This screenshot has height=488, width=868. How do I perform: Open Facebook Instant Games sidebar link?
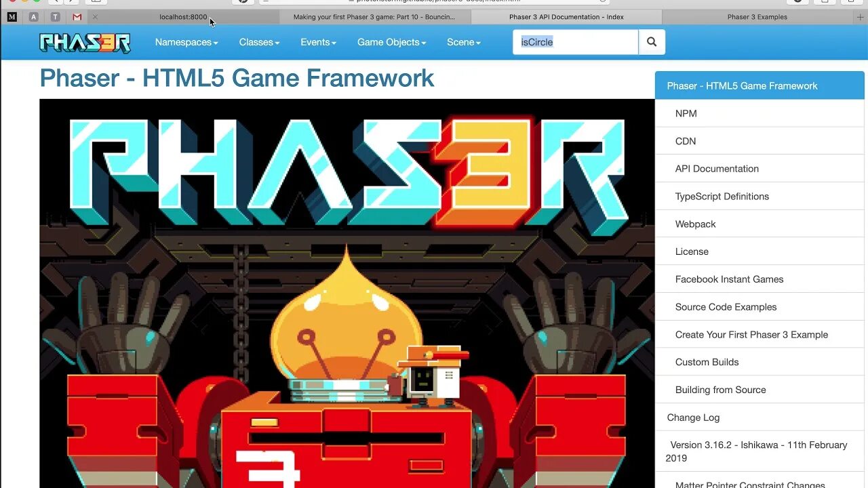click(759, 279)
